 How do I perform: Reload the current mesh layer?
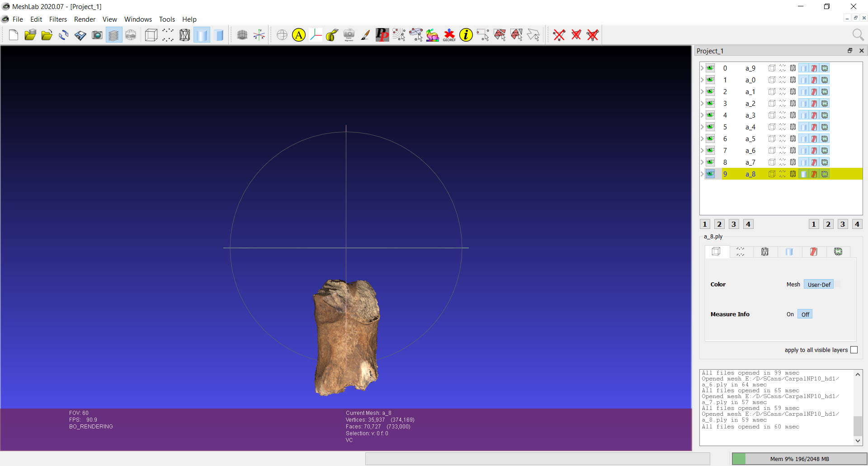64,35
